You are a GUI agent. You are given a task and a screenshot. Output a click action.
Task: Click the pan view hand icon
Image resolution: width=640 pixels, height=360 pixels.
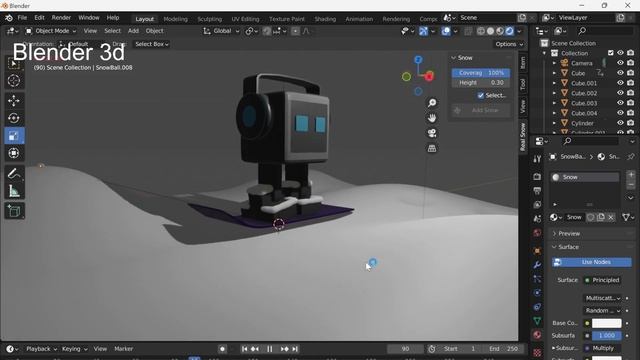click(x=432, y=118)
